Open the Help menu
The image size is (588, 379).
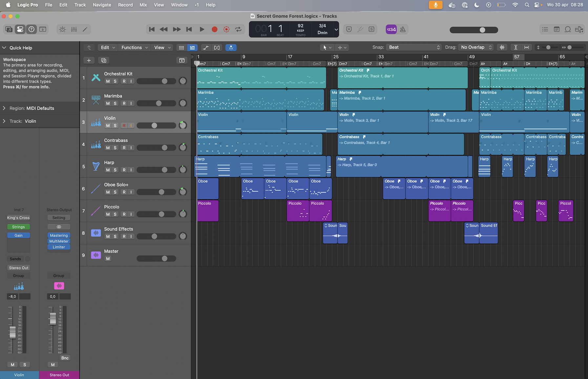tap(211, 5)
